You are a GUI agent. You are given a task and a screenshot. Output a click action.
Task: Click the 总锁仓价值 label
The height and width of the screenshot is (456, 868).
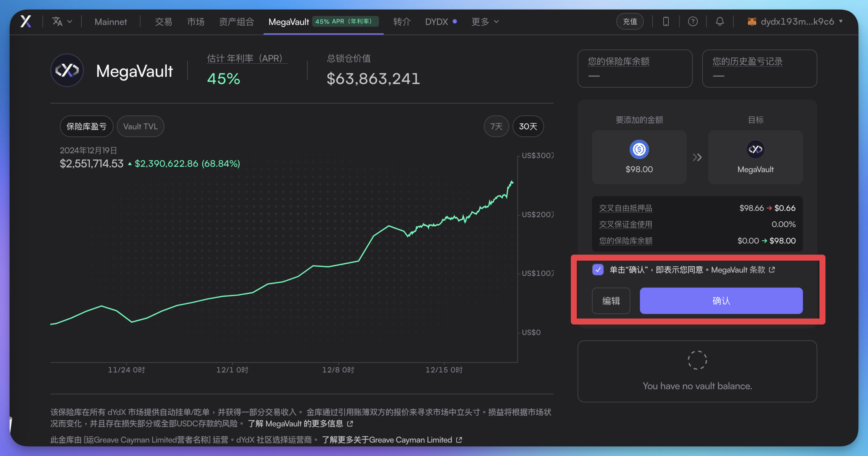point(348,58)
